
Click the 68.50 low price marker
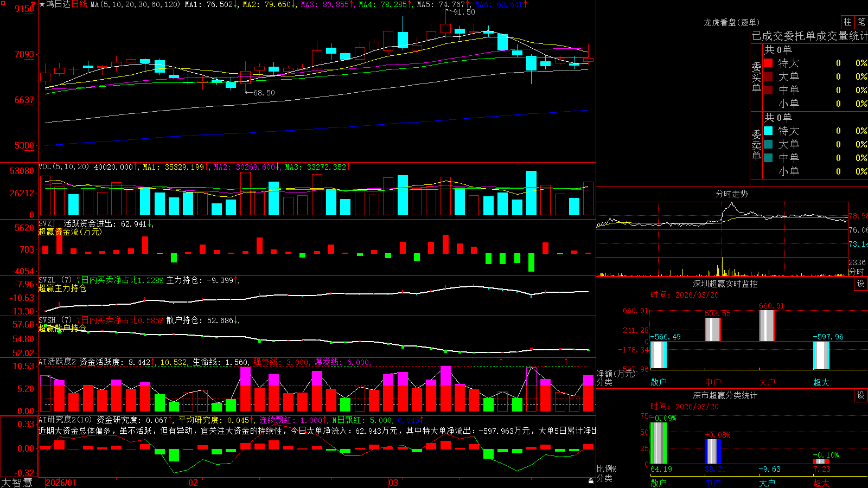point(264,93)
